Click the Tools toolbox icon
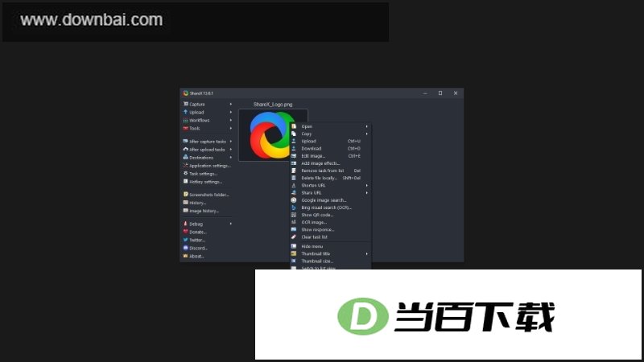The width and height of the screenshot is (644, 362). click(186, 128)
